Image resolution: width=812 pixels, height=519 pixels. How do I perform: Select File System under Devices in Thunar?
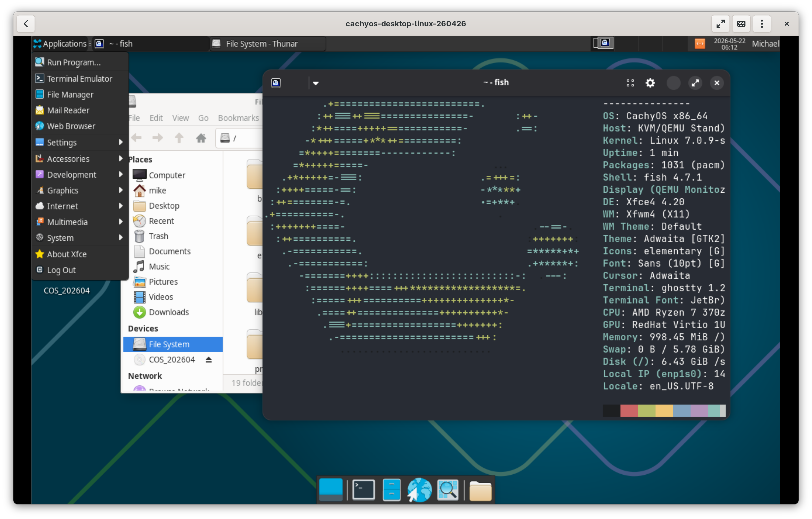coord(173,344)
